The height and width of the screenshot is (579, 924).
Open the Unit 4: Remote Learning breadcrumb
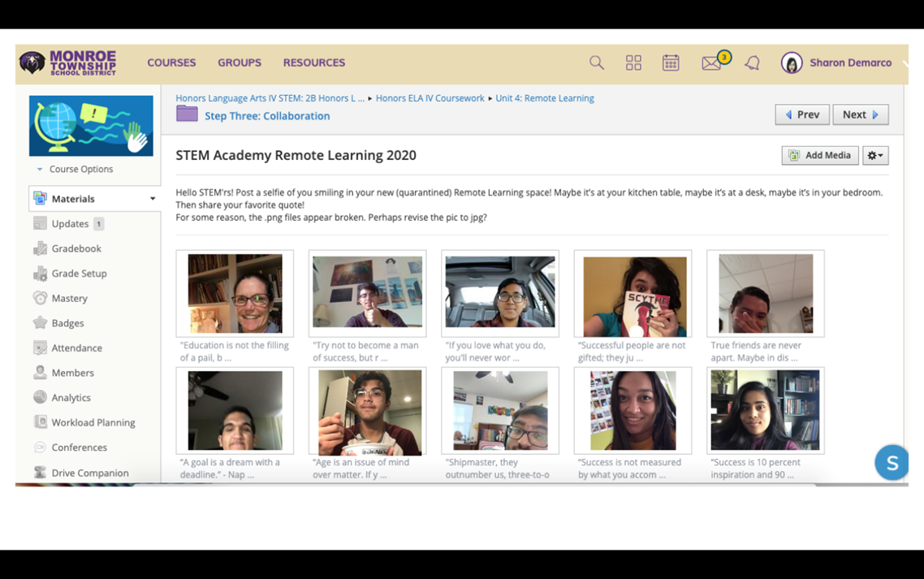(544, 98)
